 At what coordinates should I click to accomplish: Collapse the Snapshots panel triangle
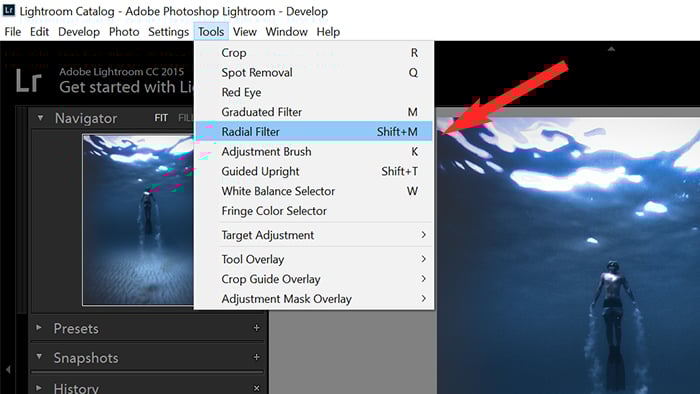[x=39, y=357]
